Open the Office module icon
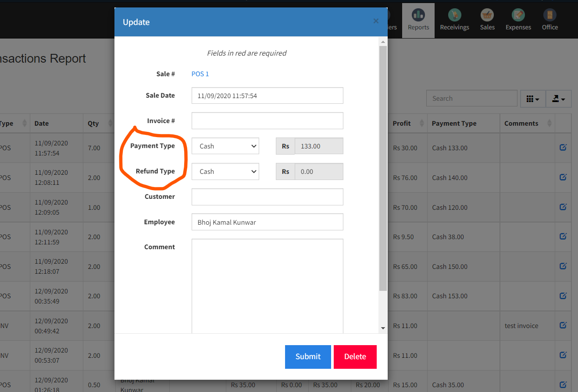 coord(549,15)
